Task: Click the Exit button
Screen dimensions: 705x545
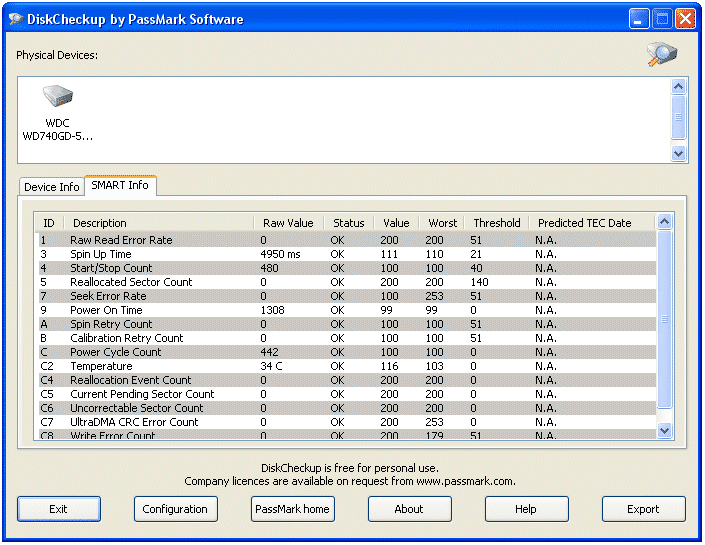Action: coord(58,509)
